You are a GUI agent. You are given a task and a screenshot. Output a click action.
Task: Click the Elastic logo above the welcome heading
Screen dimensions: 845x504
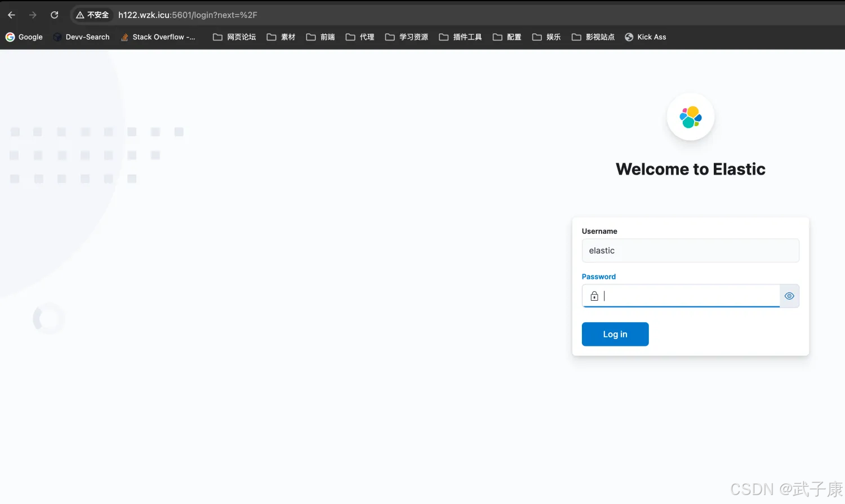691,117
